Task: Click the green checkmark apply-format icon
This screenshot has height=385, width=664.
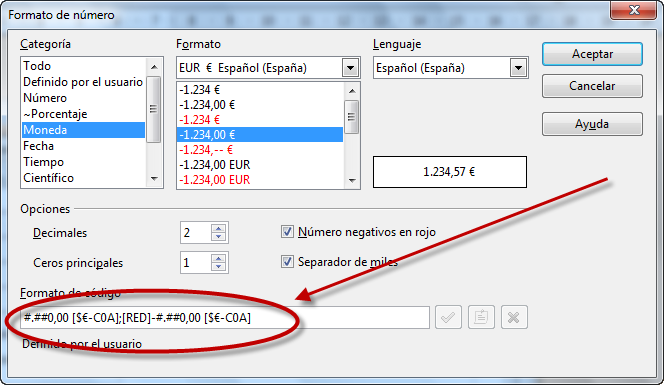Action: [x=448, y=317]
